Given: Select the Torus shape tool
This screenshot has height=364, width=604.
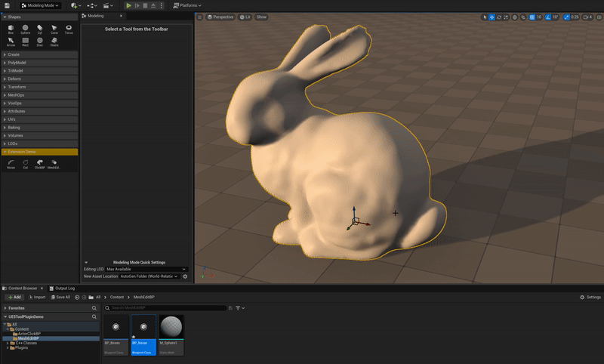Looking at the screenshot, I should 69,29.
